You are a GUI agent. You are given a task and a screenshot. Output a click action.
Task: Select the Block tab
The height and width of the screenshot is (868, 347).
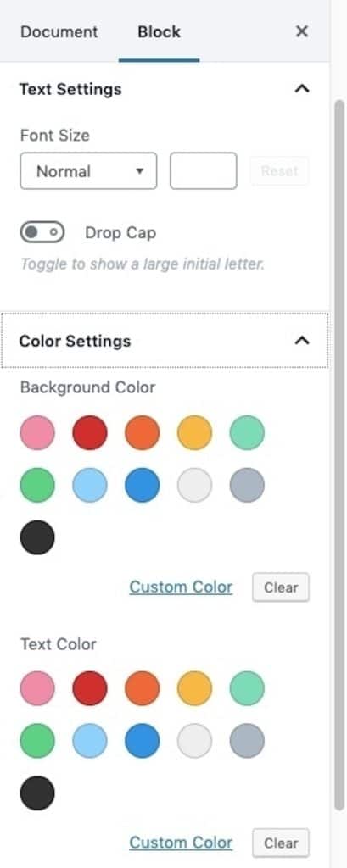click(x=160, y=31)
